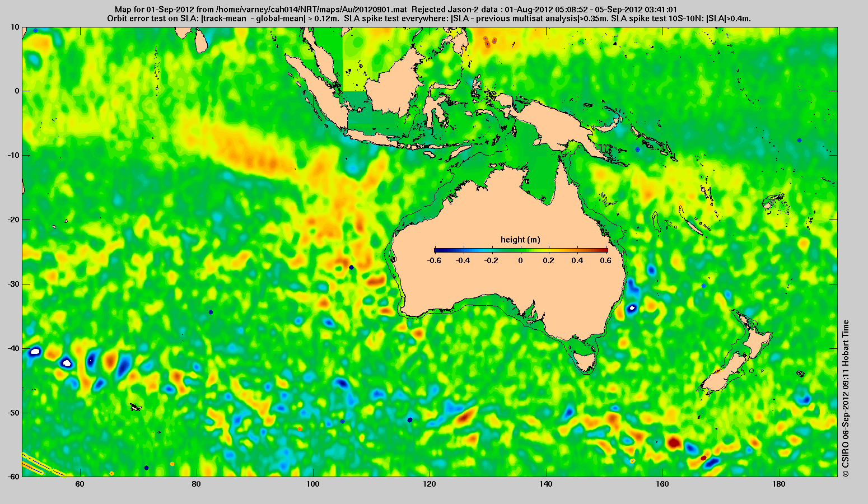Click the longitude axis label 180

click(x=779, y=484)
